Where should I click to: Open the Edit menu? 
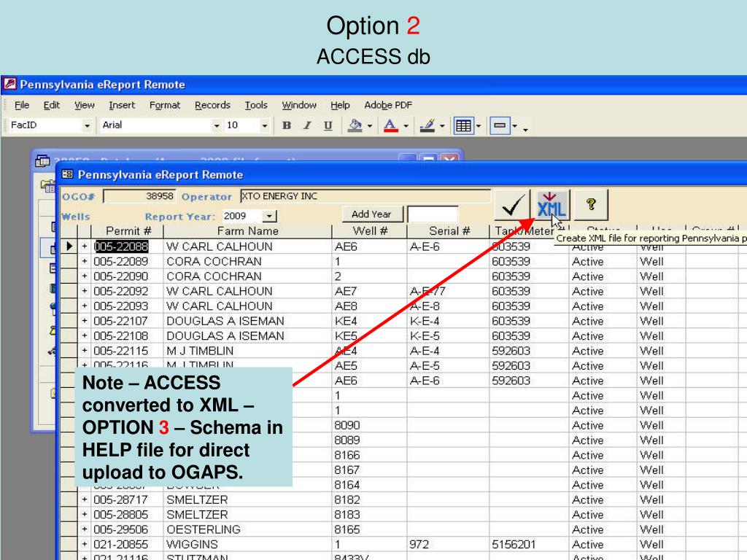52,105
